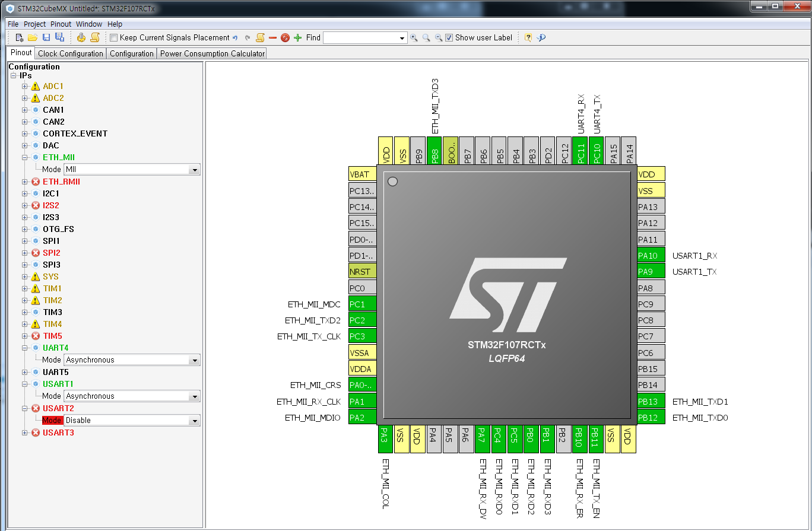The height and width of the screenshot is (531, 812).
Task: Select DAC in the IP tree
Action: pos(51,146)
